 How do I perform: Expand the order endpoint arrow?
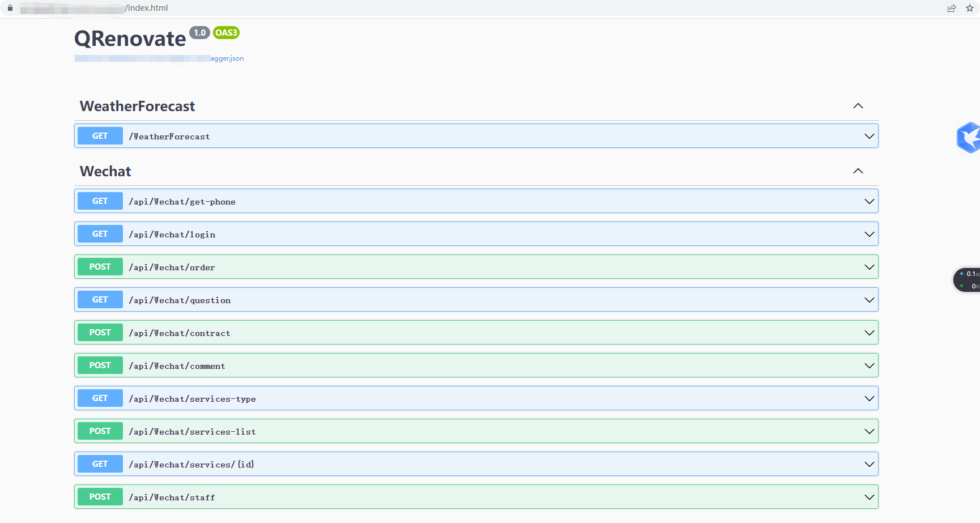(x=870, y=267)
